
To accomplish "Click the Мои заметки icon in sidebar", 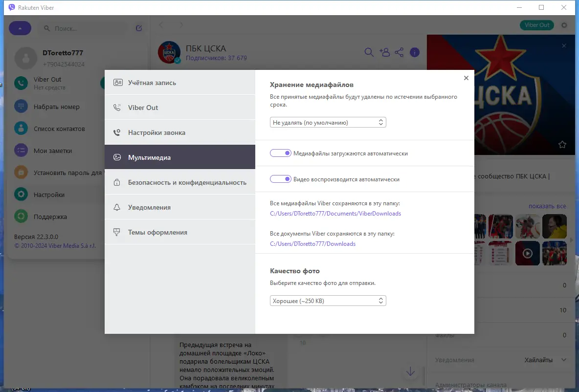I will pyautogui.click(x=20, y=151).
